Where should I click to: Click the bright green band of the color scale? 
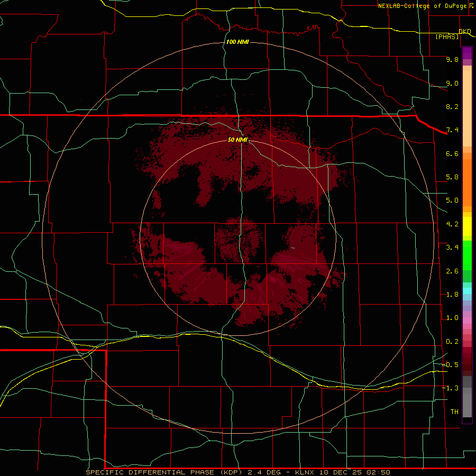pos(467,255)
